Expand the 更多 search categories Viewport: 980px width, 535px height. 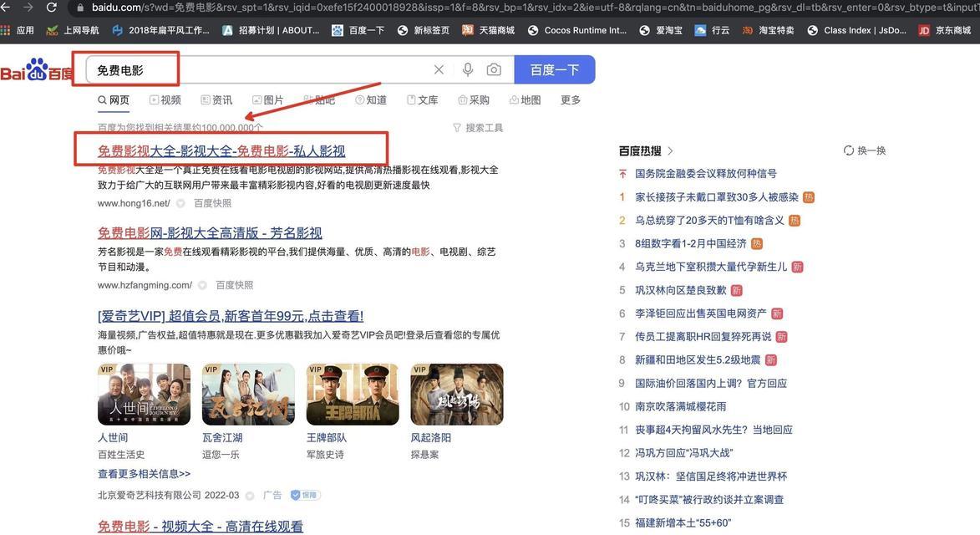[571, 100]
